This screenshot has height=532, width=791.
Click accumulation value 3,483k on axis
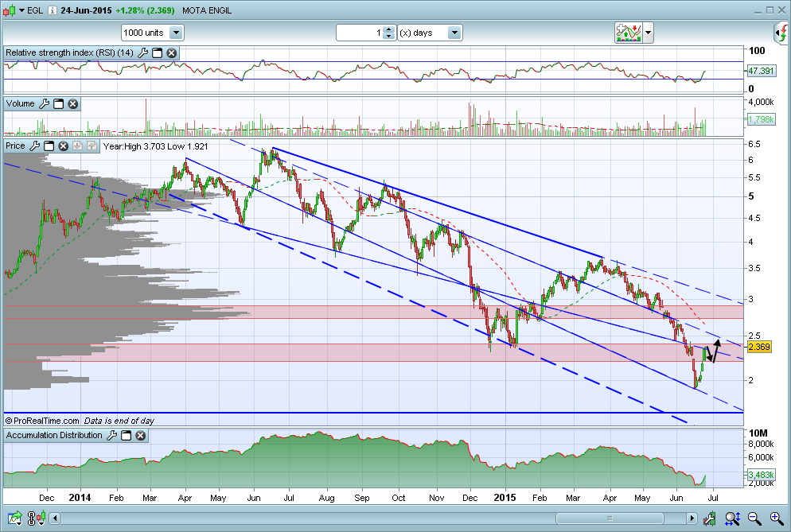pos(761,475)
